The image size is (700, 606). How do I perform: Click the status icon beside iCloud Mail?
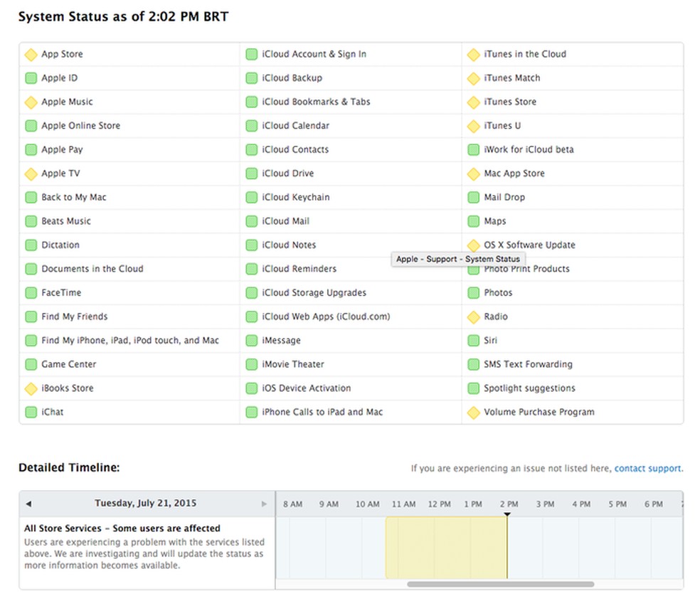pos(252,221)
